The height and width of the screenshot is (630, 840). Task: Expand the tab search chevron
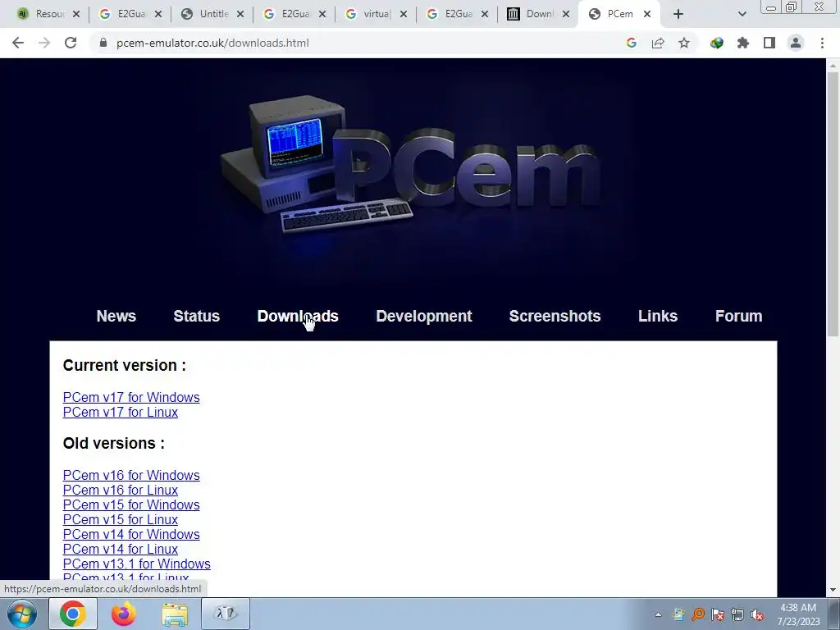[x=742, y=14]
